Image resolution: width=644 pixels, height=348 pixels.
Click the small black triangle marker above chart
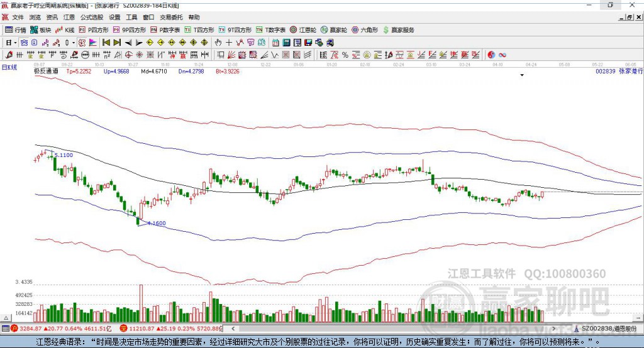[x=522, y=75]
